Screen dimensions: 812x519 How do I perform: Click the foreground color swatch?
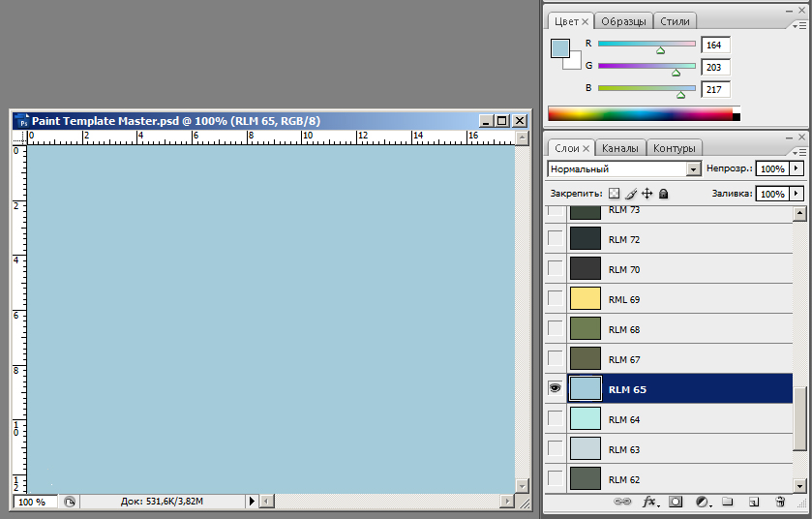click(x=560, y=48)
